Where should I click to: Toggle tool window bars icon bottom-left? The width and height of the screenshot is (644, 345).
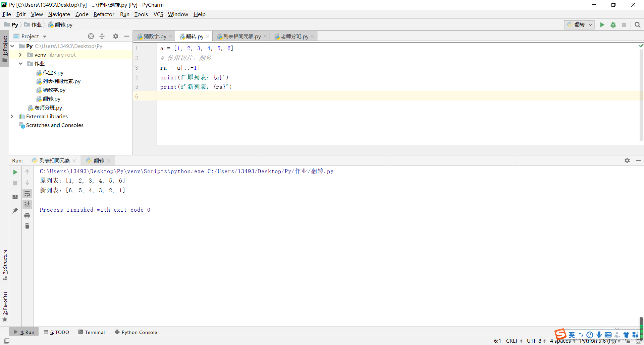click(x=7, y=341)
